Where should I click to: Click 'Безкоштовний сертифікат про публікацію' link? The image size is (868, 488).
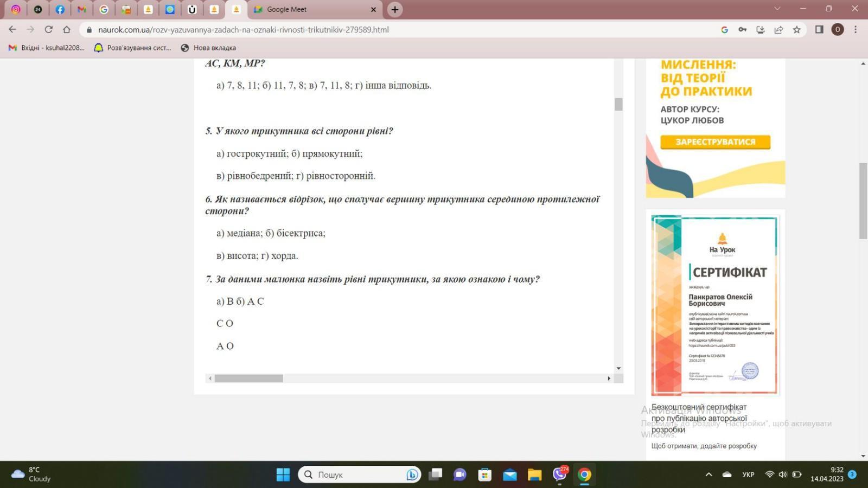(699, 418)
